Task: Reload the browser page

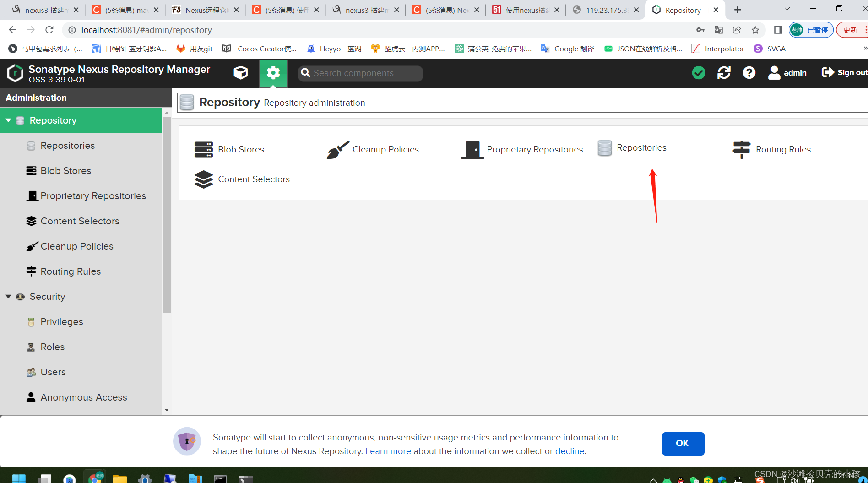Action: (x=49, y=30)
